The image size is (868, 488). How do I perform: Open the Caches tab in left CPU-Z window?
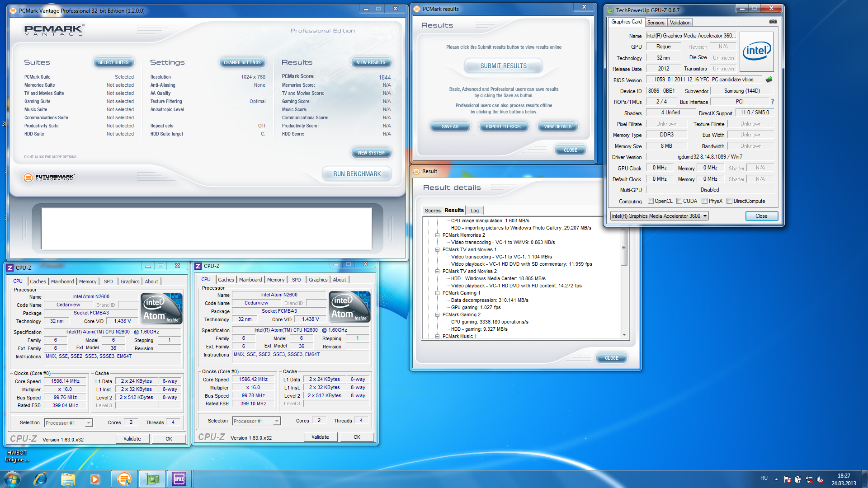click(38, 282)
